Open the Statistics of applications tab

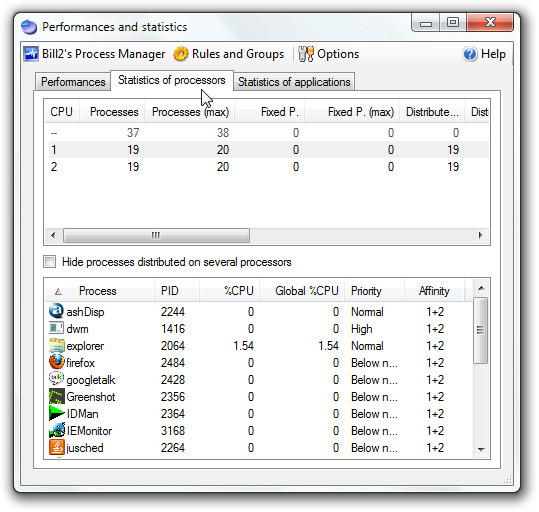click(x=294, y=82)
